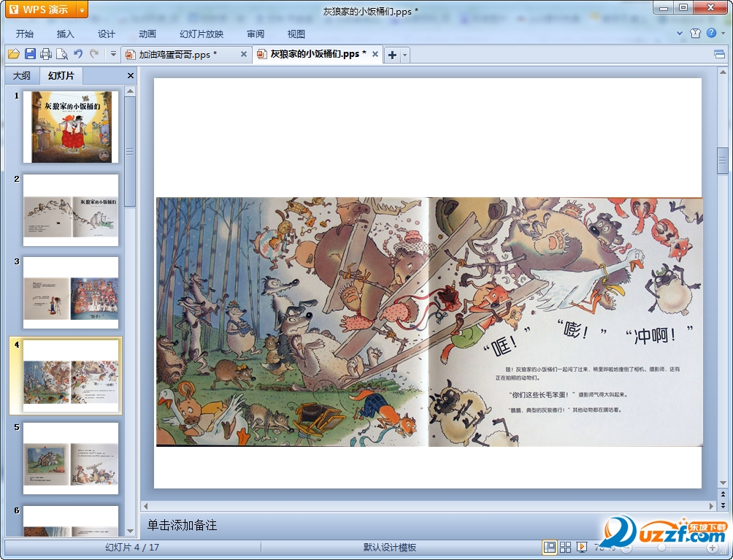Click the zoom slider handle
This screenshot has height=560, width=733.
(x=661, y=547)
